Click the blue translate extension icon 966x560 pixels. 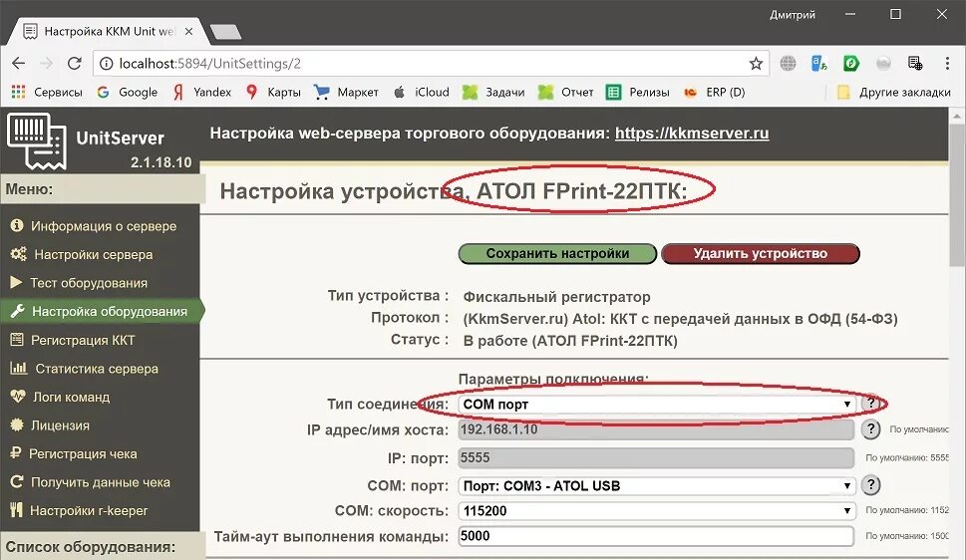pos(819,63)
